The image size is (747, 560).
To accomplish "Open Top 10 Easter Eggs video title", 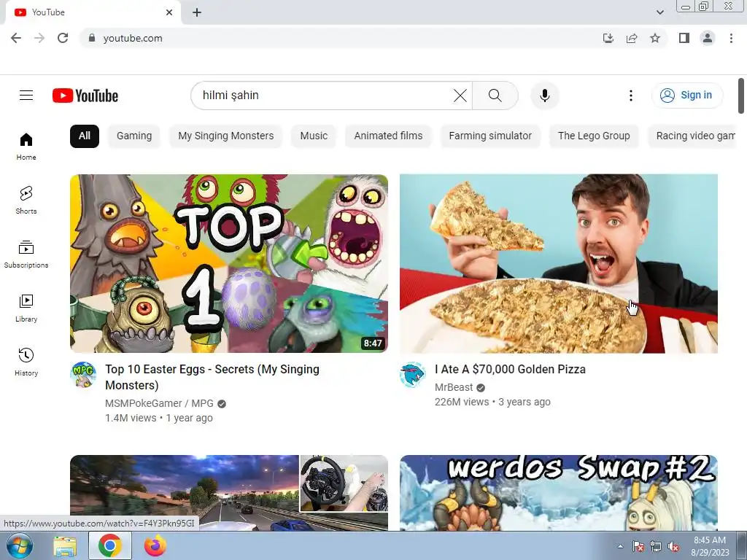I will pos(212,377).
